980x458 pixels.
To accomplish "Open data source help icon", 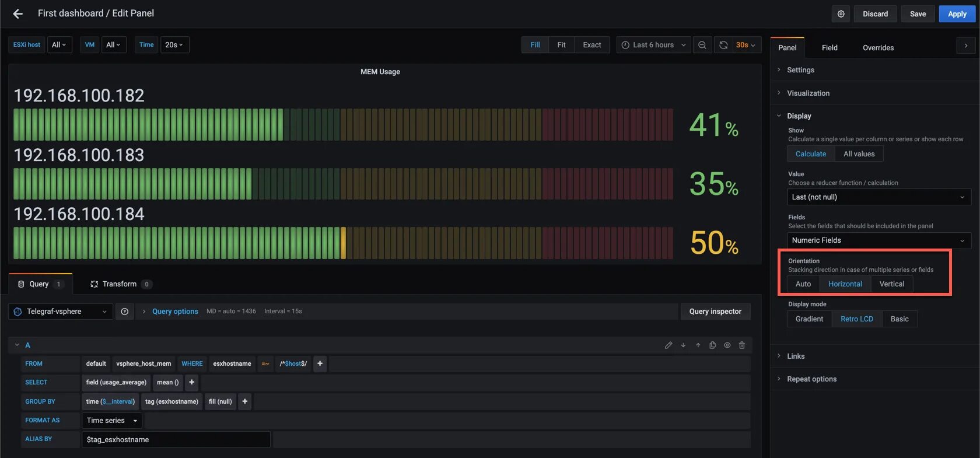I will (x=124, y=312).
